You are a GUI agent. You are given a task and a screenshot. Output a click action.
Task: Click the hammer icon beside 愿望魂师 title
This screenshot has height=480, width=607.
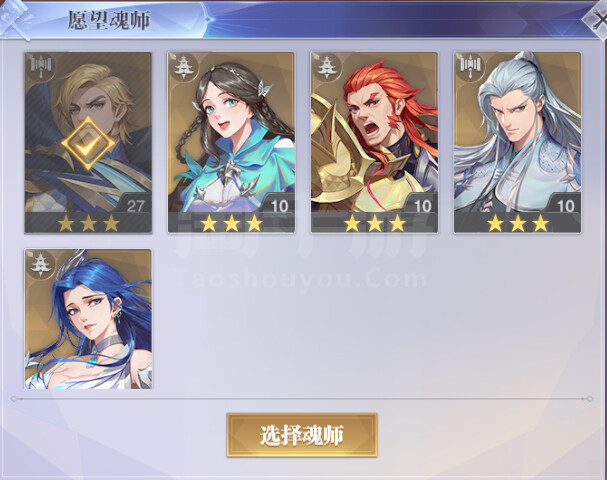pos(15,21)
